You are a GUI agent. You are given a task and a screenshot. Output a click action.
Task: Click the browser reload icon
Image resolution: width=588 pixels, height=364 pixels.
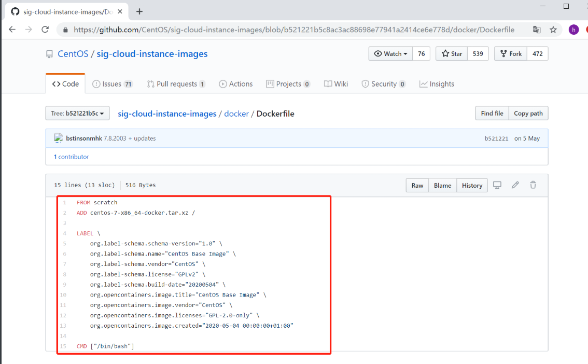tap(45, 30)
